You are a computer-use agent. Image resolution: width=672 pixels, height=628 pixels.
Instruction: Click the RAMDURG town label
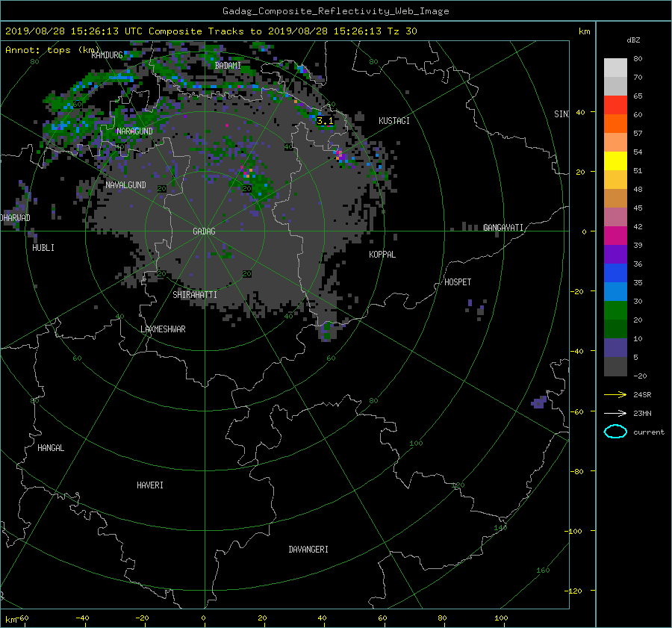coord(107,55)
